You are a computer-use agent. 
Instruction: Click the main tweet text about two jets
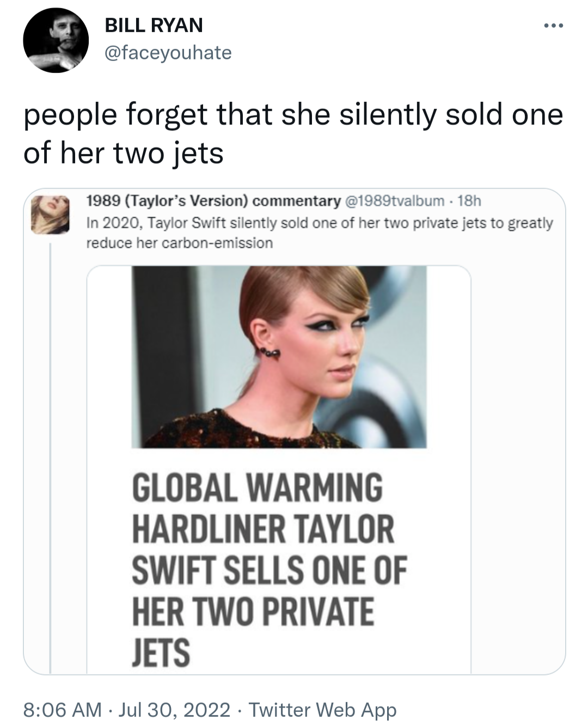(293, 133)
